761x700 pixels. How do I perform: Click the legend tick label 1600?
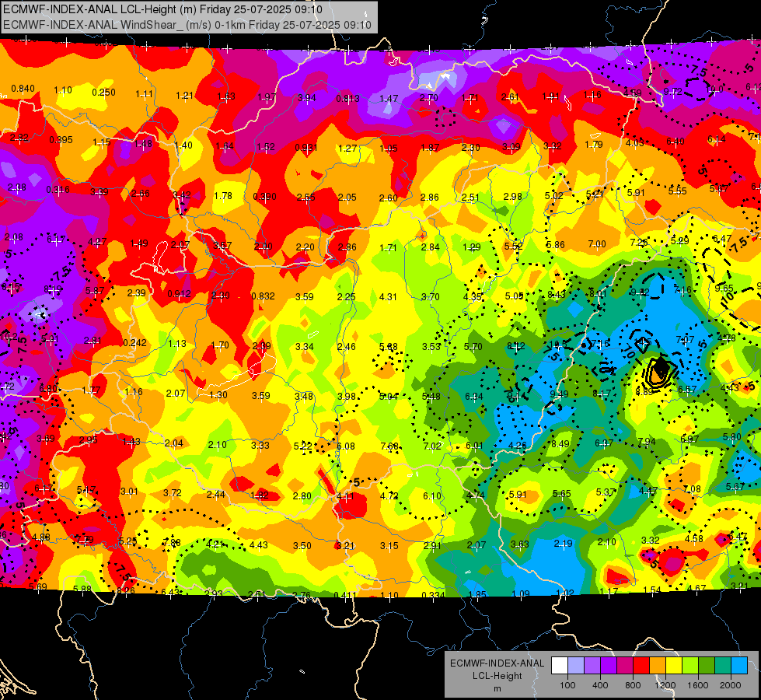tap(697, 685)
